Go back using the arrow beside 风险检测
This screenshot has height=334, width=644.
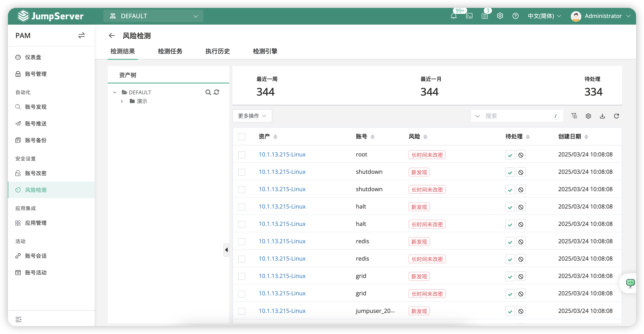point(112,36)
